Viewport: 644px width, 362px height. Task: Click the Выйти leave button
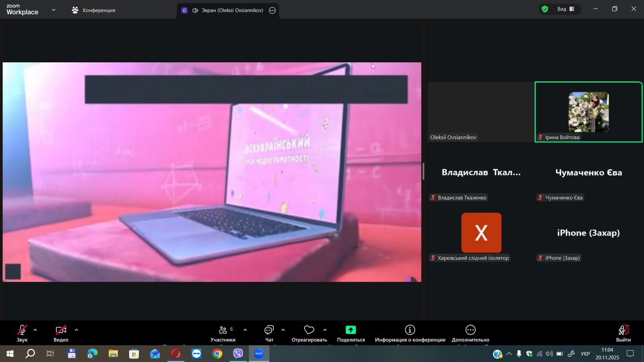[623, 333]
